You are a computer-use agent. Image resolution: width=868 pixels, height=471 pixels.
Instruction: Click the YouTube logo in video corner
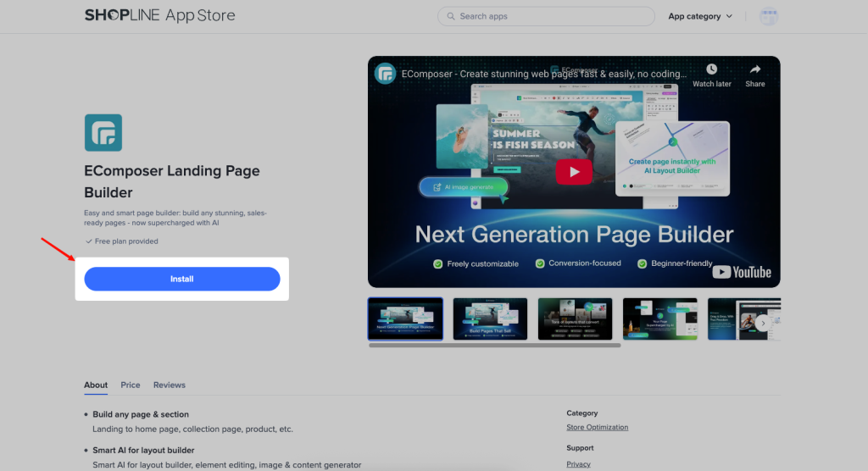tap(742, 272)
